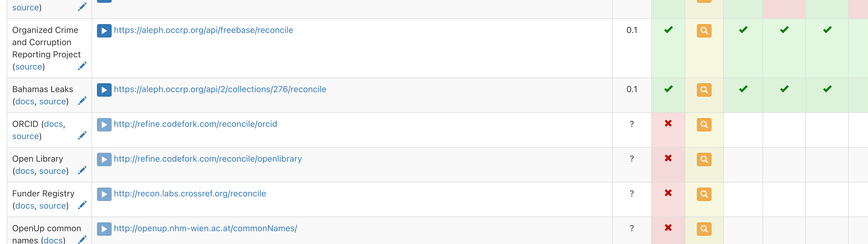Run the Open Library reconcile endpoint
Screen dimensions: 868x244
pos(104,160)
